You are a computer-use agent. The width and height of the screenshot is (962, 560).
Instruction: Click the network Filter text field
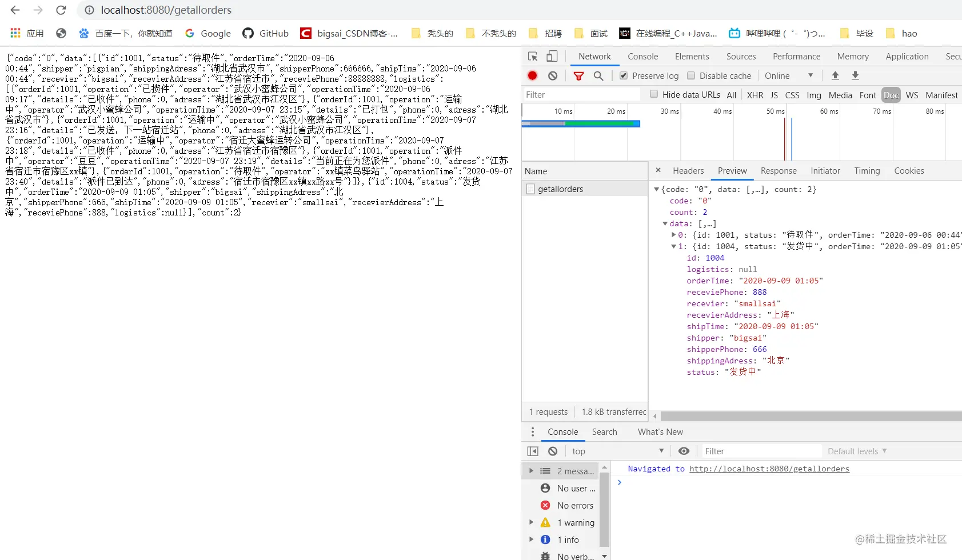coord(582,94)
